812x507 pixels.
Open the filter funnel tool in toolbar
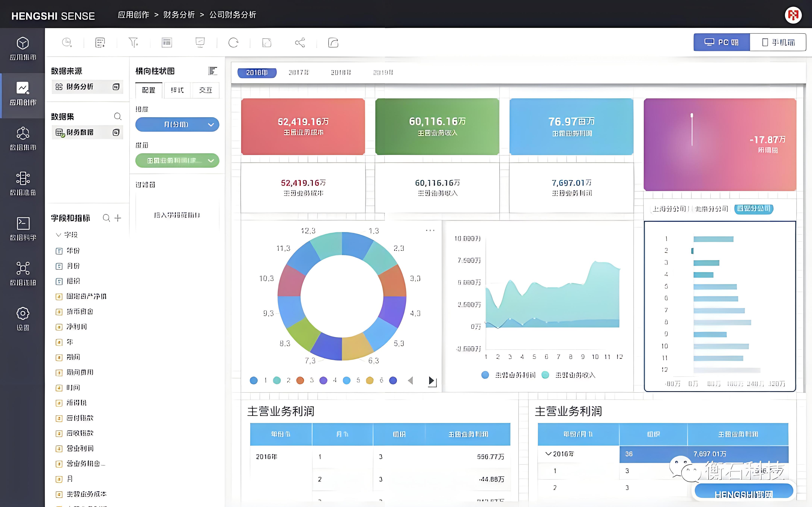pos(133,43)
